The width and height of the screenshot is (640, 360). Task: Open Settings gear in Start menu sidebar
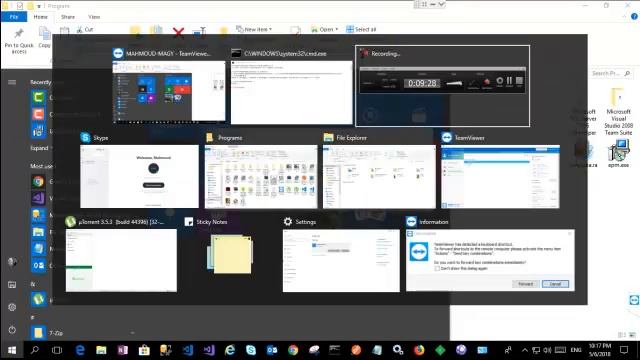click(x=12, y=307)
